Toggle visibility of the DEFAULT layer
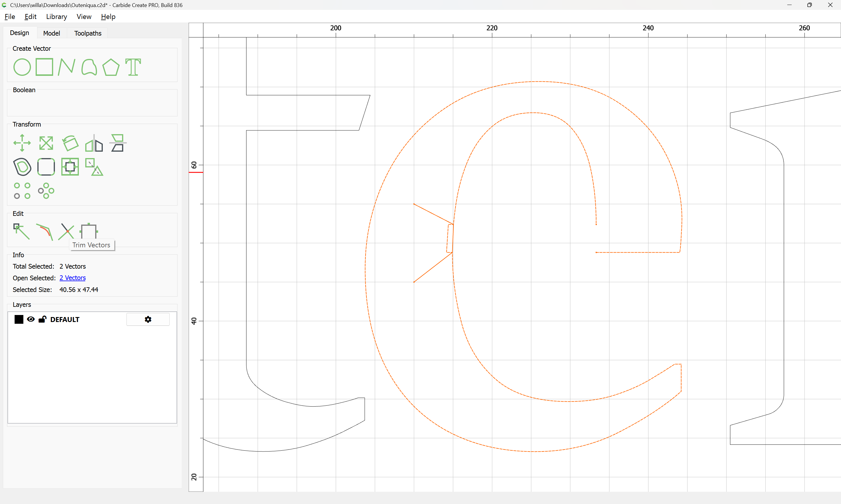Image resolution: width=841 pixels, height=504 pixels. tap(31, 319)
